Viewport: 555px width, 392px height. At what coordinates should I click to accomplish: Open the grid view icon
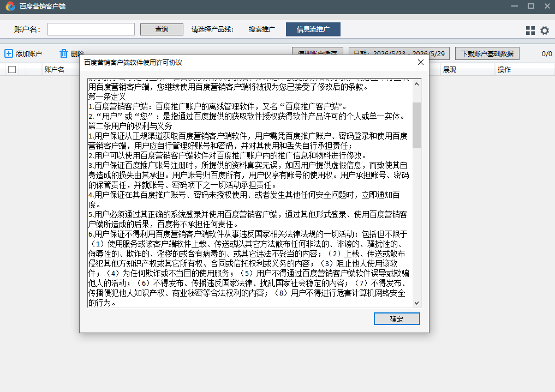click(x=530, y=31)
